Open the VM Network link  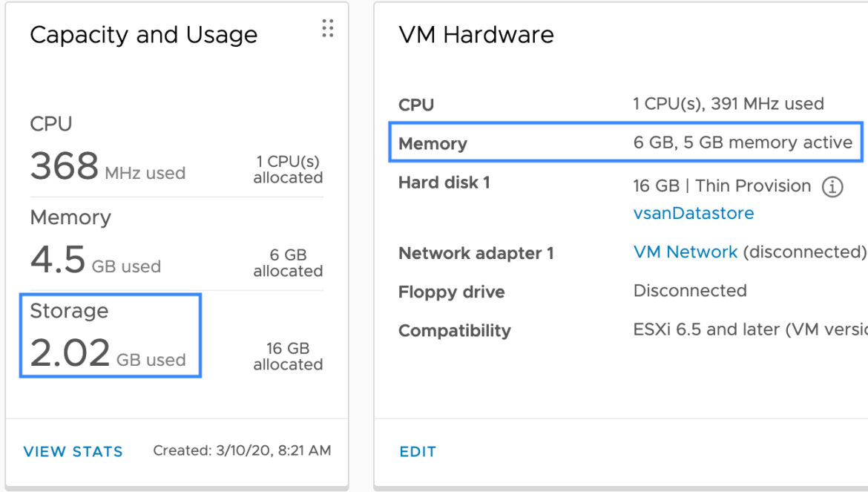685,252
